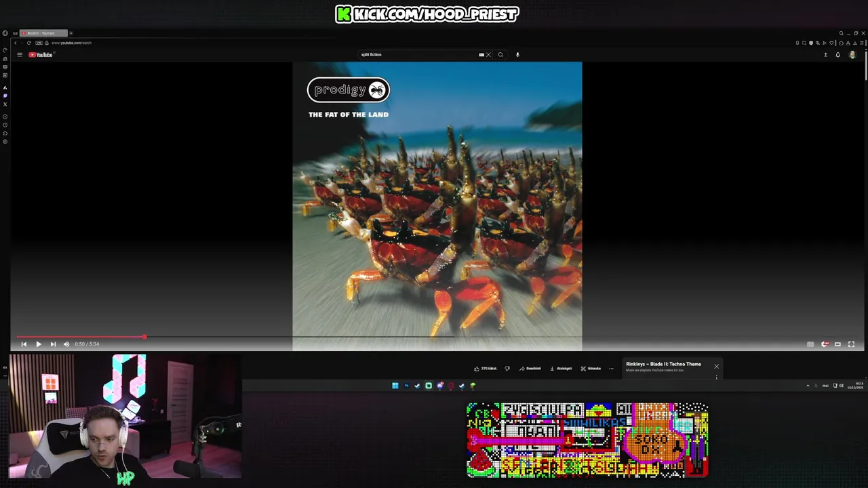
Task: Run YouTube search with magnifier button
Action: [500, 55]
